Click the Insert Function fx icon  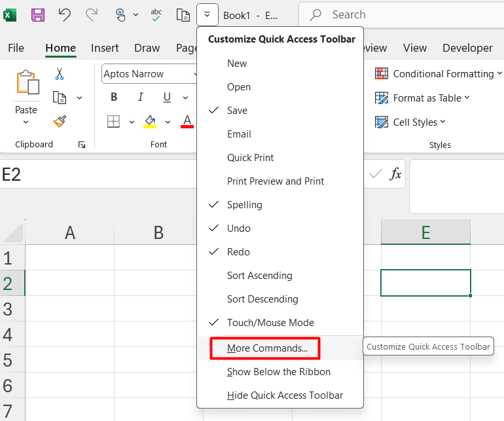pos(395,174)
